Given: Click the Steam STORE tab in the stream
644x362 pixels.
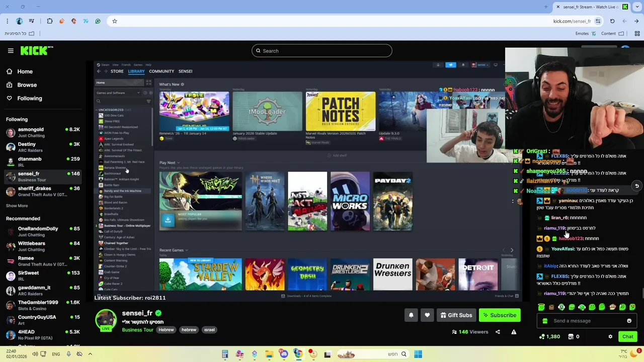Looking at the screenshot, I should [x=117, y=71].
